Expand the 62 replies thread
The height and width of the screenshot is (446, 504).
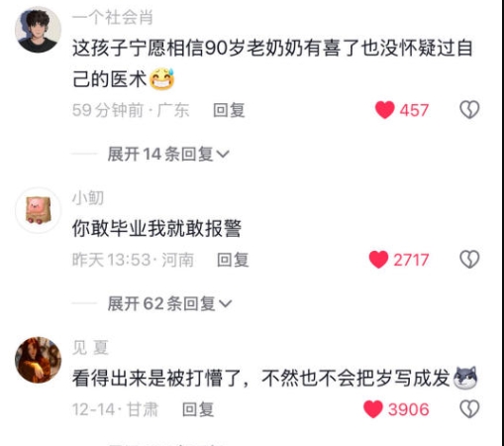pyautogui.click(x=169, y=303)
